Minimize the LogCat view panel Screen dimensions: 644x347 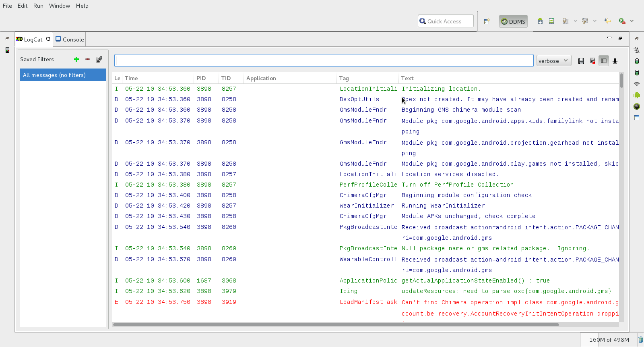(x=609, y=38)
